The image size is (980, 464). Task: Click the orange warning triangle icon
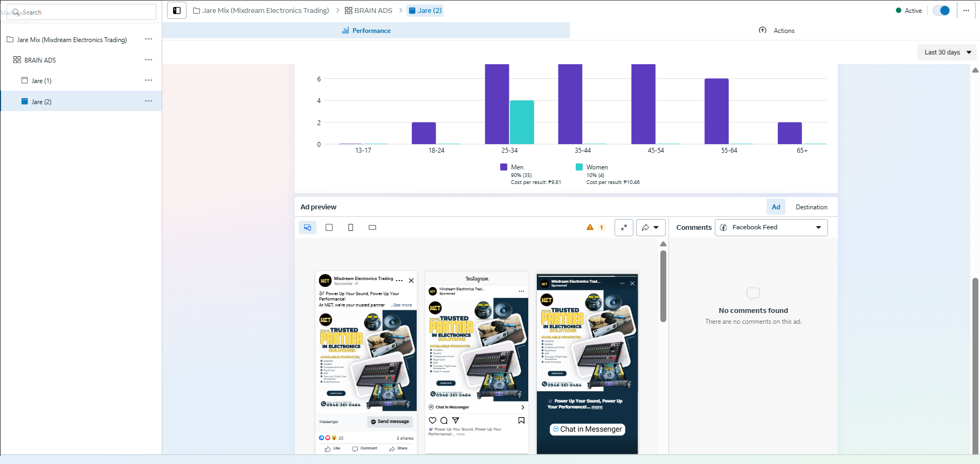[x=590, y=228]
